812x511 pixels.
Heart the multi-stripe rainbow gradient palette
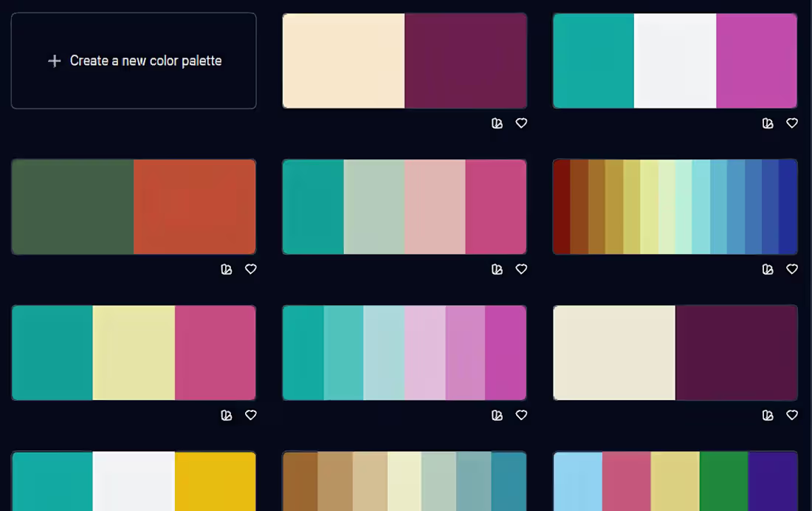coord(792,270)
